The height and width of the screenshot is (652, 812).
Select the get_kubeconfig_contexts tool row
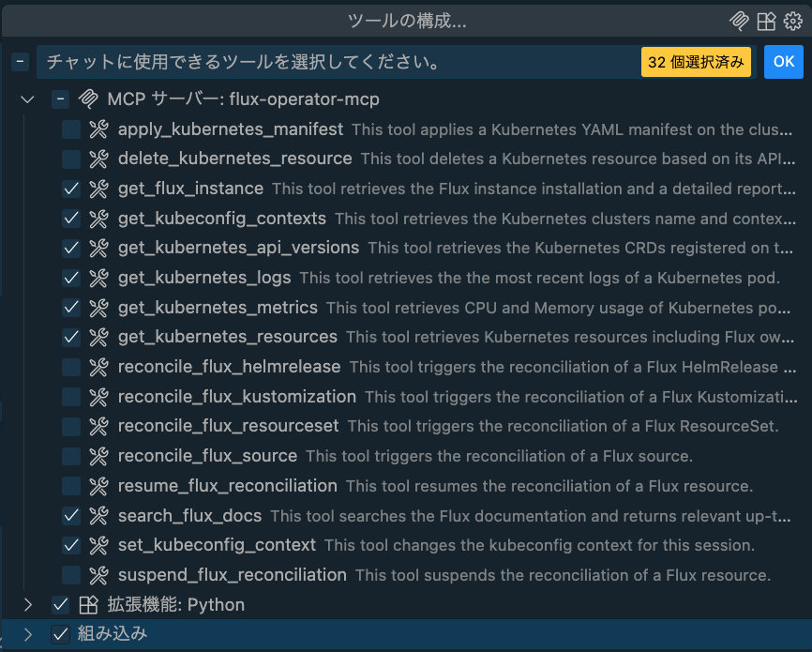pyautogui.click(x=222, y=219)
